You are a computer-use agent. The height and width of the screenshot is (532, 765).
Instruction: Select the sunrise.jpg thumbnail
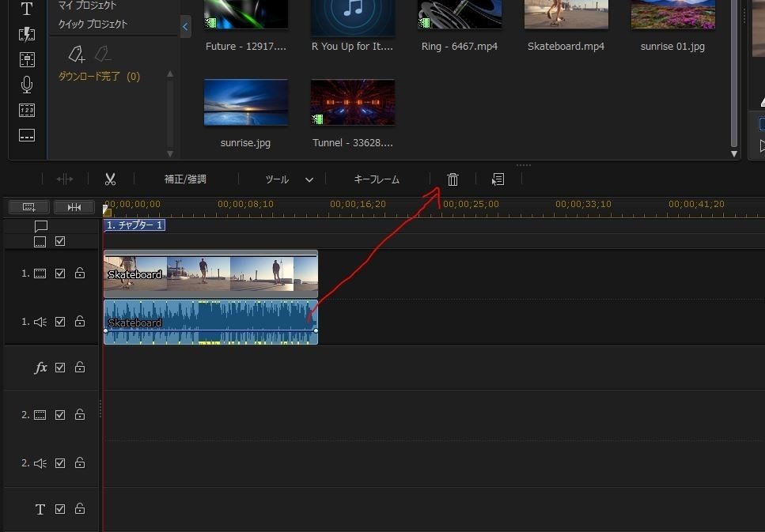click(x=246, y=103)
